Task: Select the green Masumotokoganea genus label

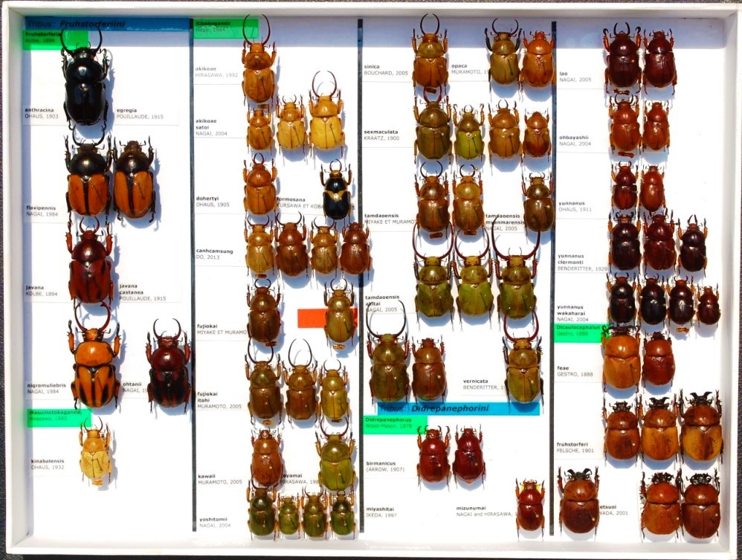Action: click(57, 417)
